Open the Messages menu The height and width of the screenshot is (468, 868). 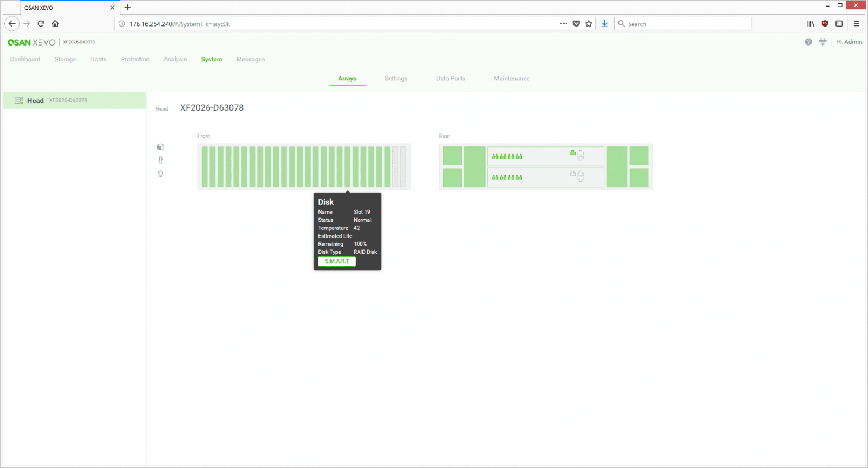coord(251,59)
